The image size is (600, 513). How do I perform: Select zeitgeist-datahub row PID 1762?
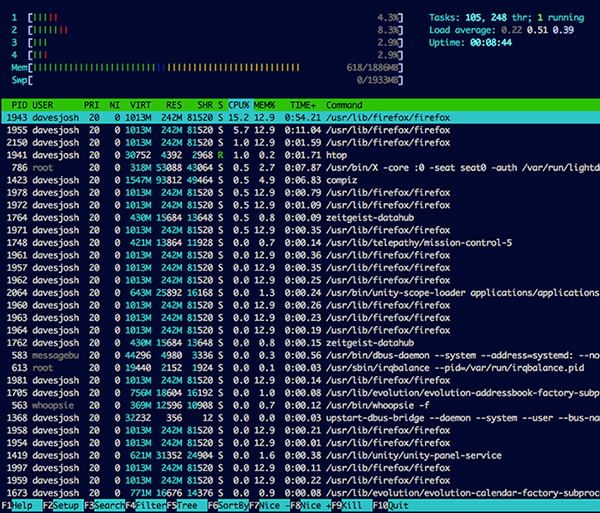301,343
